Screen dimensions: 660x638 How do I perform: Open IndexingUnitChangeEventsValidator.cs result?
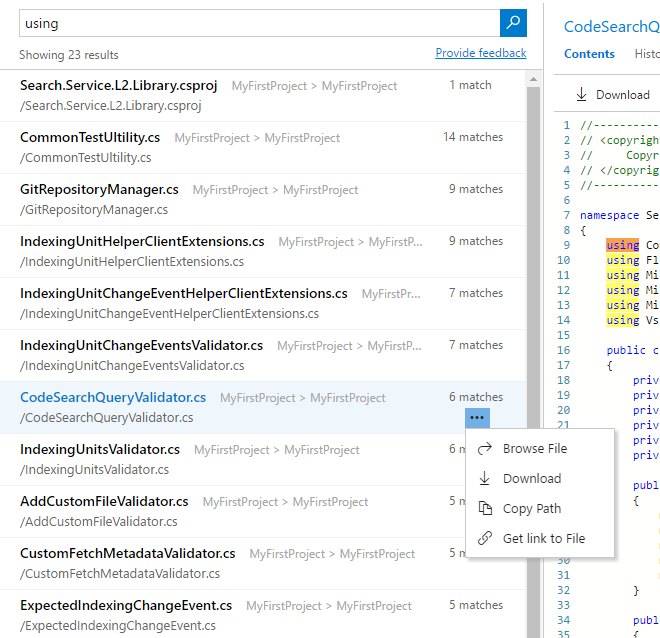click(x=263, y=356)
